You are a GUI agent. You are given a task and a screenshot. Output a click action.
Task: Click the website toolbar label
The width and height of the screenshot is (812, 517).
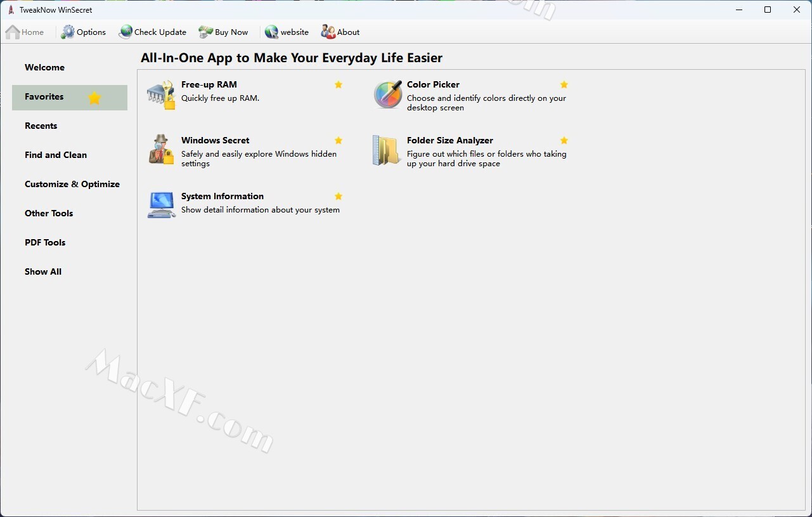295,32
